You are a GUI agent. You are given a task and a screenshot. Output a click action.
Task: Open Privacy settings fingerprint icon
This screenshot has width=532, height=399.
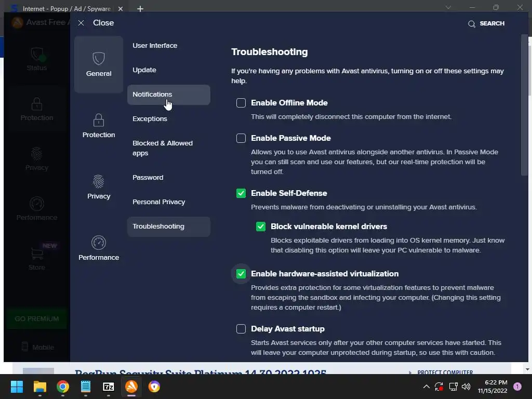click(x=98, y=181)
